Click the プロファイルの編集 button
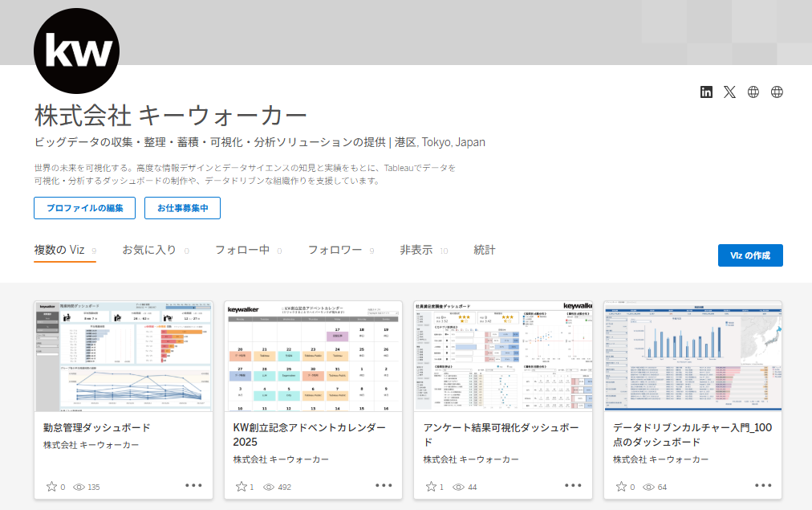The width and height of the screenshot is (812, 510). [x=84, y=208]
